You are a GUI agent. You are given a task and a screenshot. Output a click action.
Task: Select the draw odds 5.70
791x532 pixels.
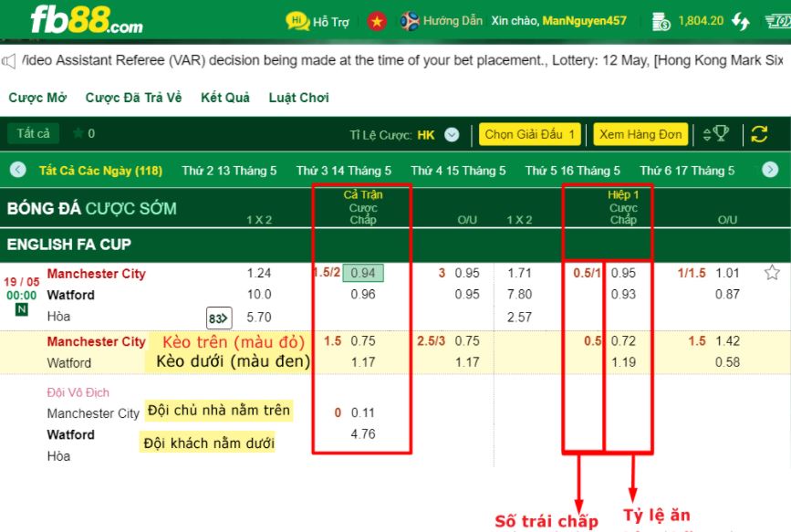[x=259, y=317]
